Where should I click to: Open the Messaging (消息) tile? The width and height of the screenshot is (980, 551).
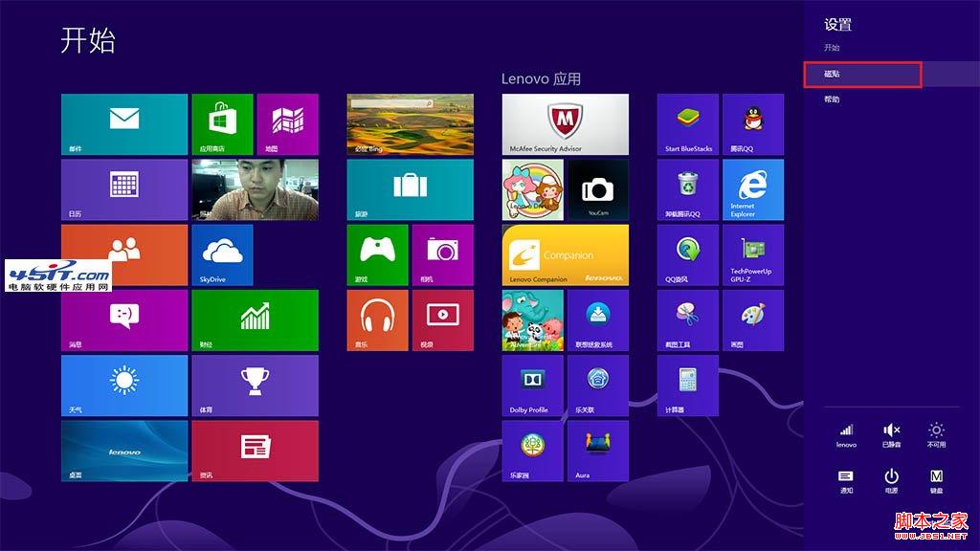[124, 320]
